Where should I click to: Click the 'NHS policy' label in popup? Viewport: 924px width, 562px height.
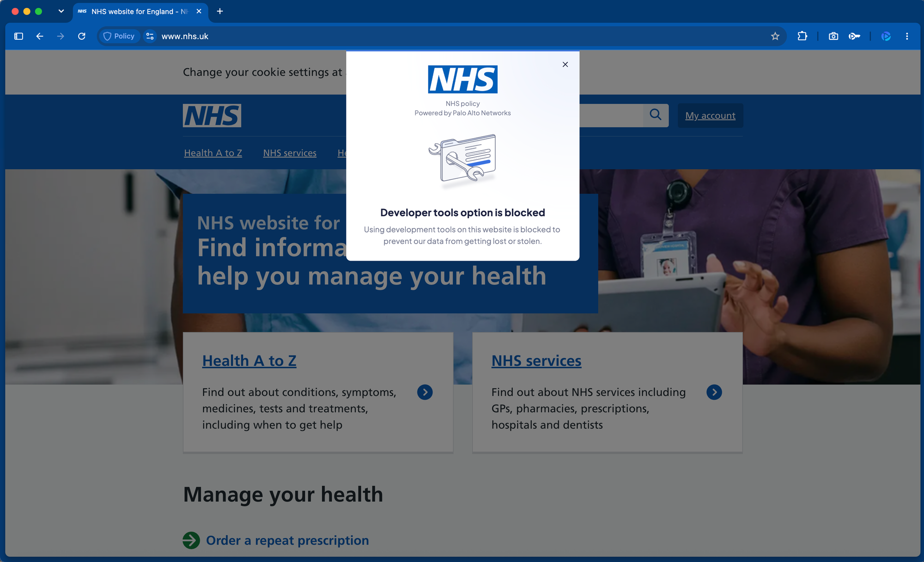point(462,104)
